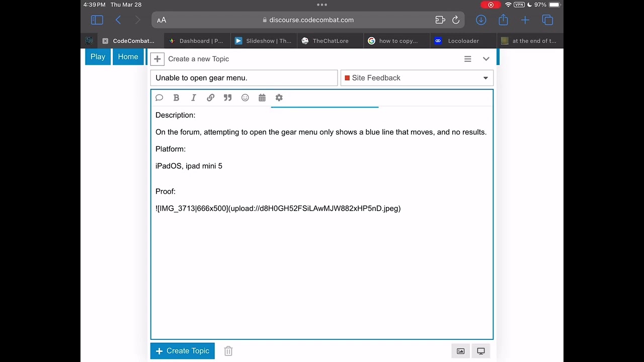The width and height of the screenshot is (644, 362).
Task: Click the extensions puzzle icon in address bar
Action: (440, 20)
